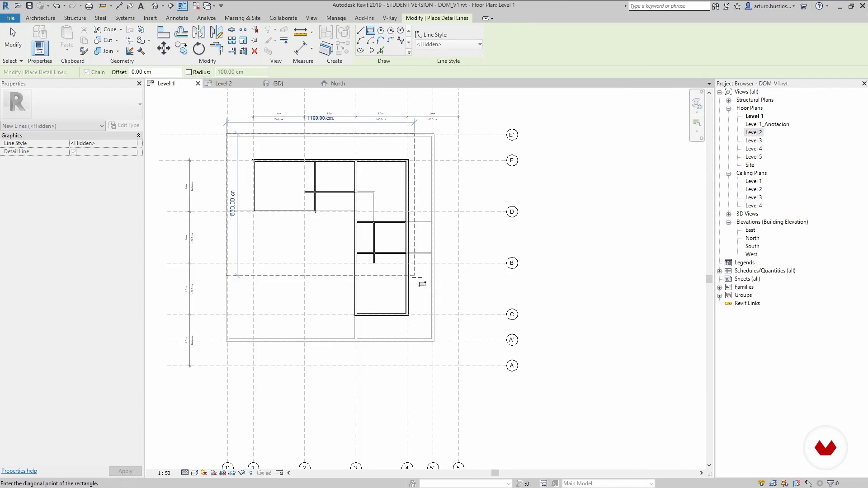
Task: Select the Line draw tool
Action: pyautogui.click(x=360, y=30)
